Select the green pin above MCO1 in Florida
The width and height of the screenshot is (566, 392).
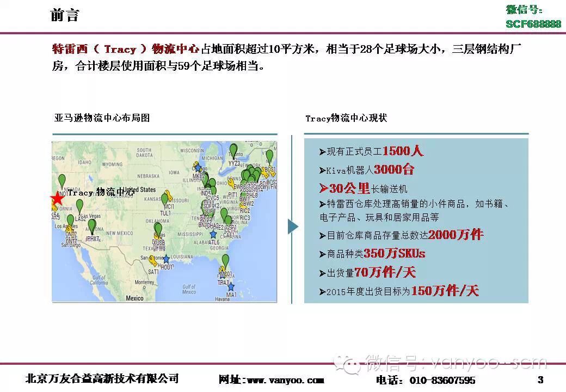226,261
